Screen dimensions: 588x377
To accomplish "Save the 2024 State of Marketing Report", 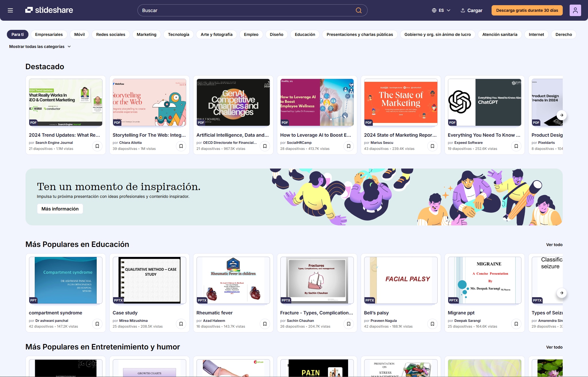I will point(432,146).
